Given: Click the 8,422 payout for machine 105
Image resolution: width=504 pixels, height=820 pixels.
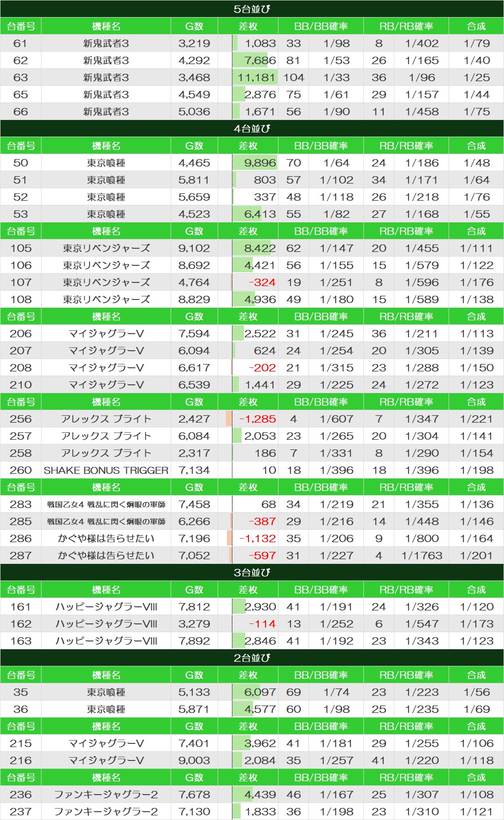Looking at the screenshot, I should click(x=260, y=248).
